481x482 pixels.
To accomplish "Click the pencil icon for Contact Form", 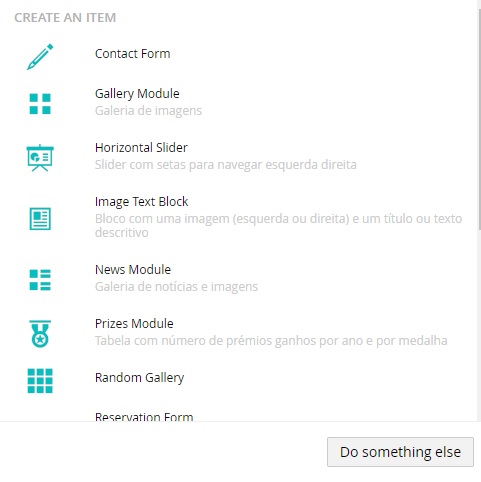I will (40, 57).
